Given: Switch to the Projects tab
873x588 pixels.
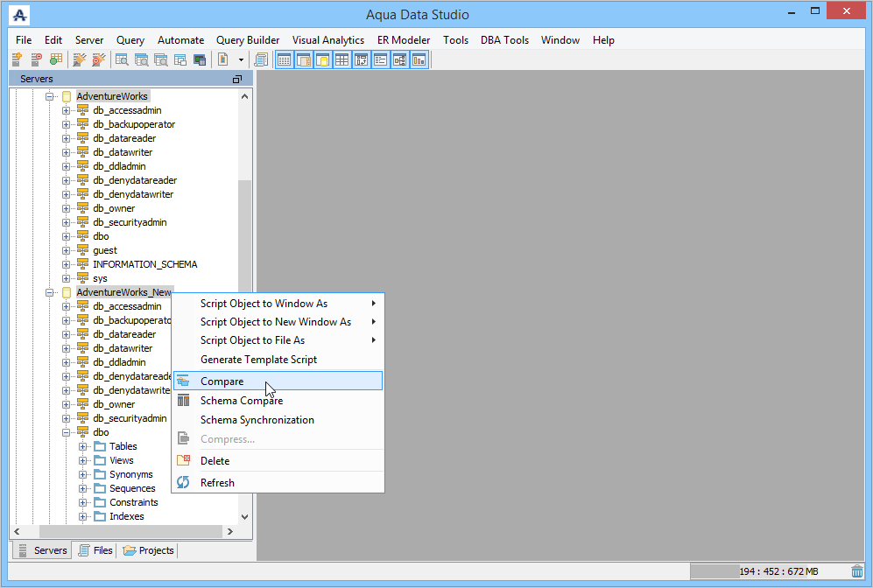Looking at the screenshot, I should 149,550.
